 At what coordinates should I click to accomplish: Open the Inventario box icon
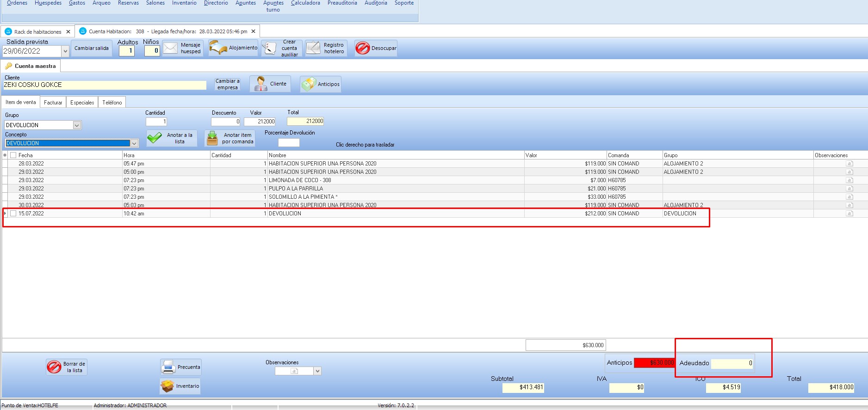click(167, 386)
